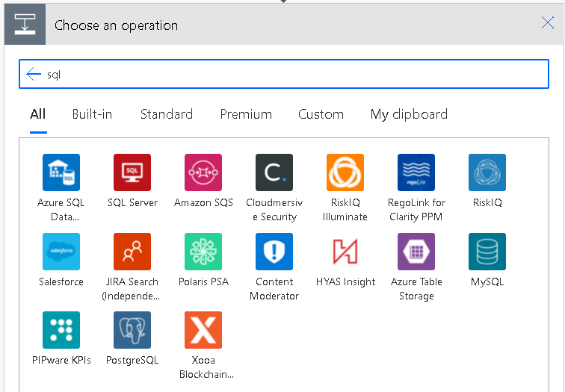565x392 pixels.
Task: Go to the Custom tab
Action: click(x=321, y=114)
